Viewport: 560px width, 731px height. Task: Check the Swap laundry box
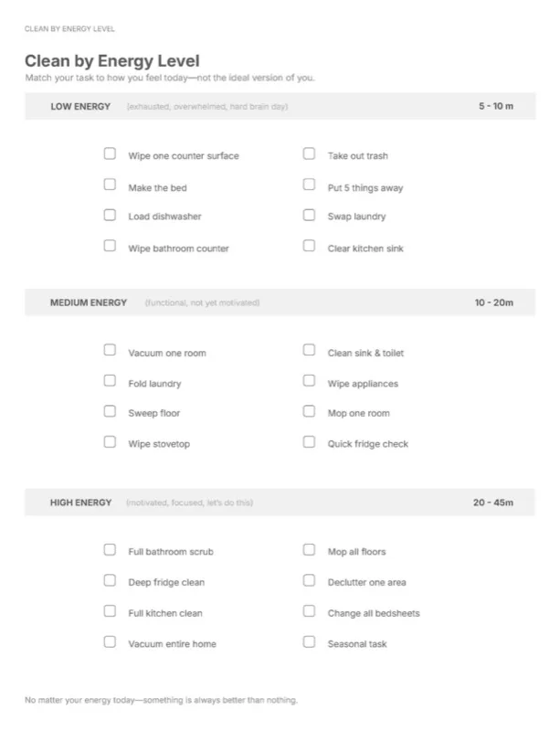tap(309, 215)
